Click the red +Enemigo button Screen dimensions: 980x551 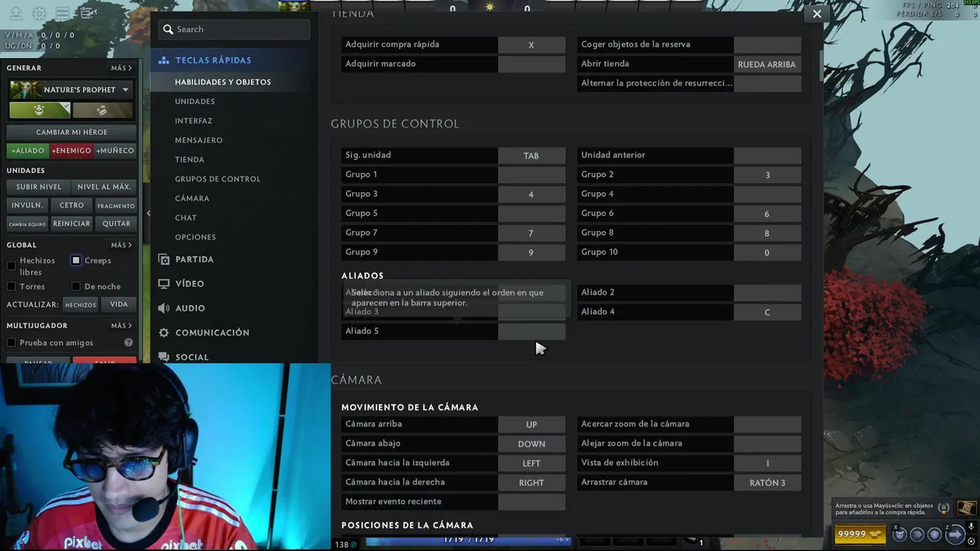72,151
